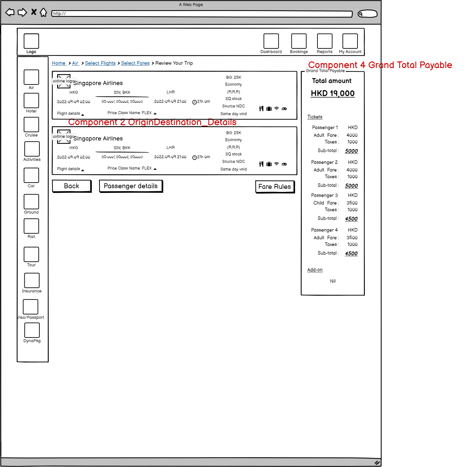Go to the Insurance sidebar icon
Screen dimensions: 476x467
[32, 281]
